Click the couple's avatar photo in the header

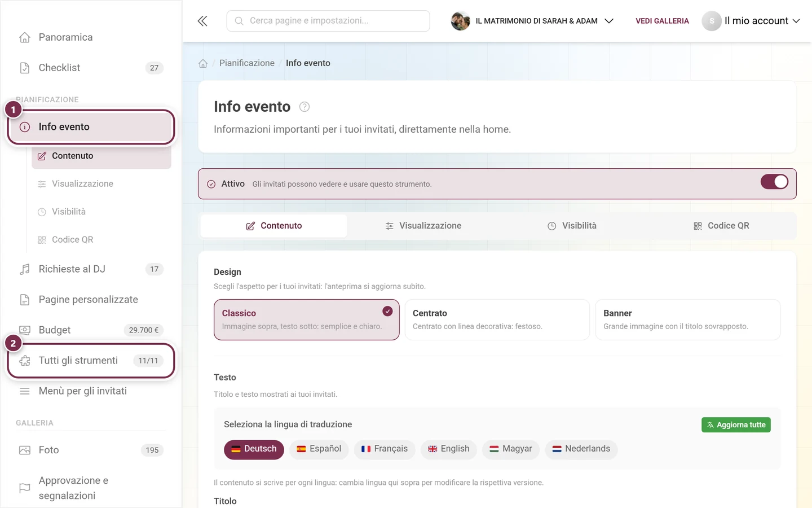point(460,21)
